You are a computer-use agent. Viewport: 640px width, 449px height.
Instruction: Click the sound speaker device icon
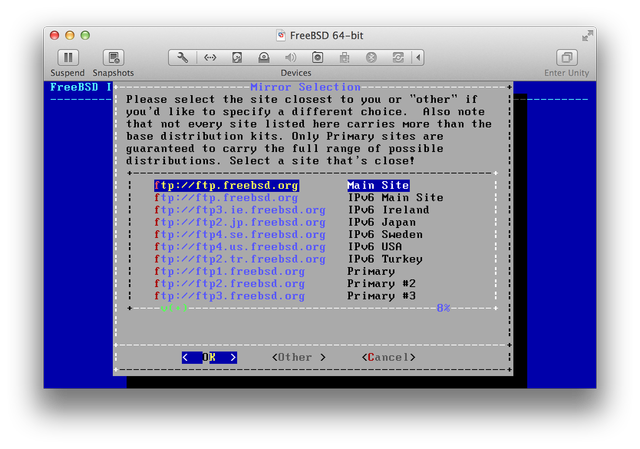(291, 58)
